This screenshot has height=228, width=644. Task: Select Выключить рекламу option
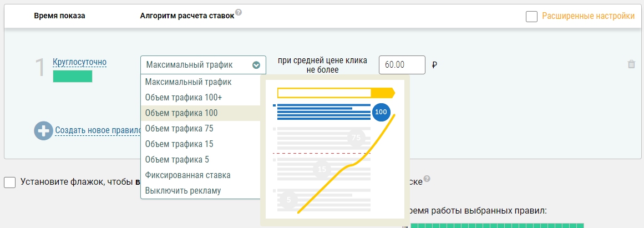pyautogui.click(x=183, y=191)
